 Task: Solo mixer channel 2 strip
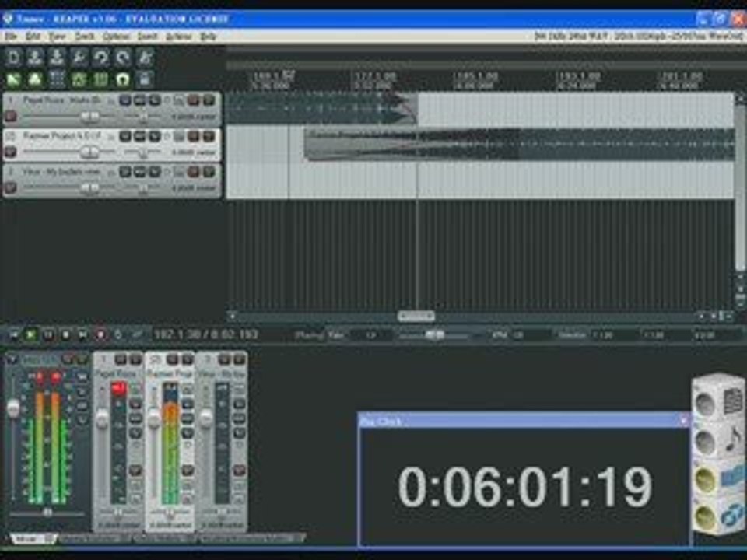pos(188,359)
